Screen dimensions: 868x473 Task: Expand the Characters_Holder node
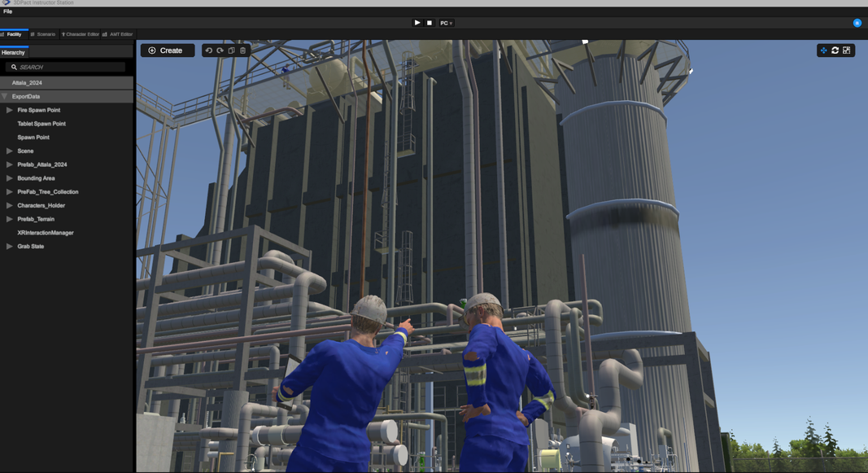(10, 205)
